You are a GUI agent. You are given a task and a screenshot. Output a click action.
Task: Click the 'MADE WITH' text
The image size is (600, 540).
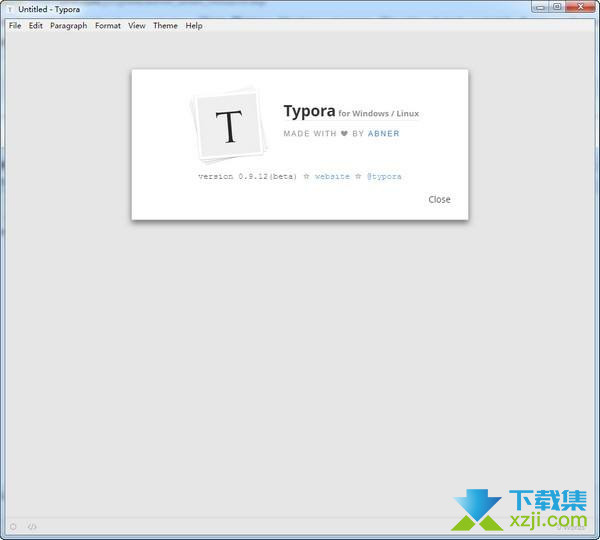310,134
